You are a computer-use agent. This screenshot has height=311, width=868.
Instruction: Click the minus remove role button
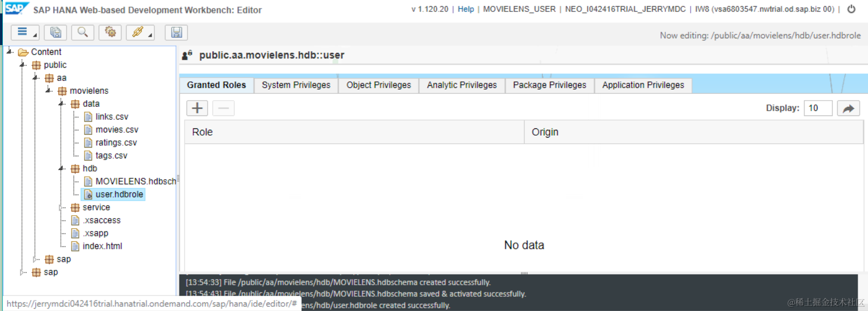[x=224, y=108]
